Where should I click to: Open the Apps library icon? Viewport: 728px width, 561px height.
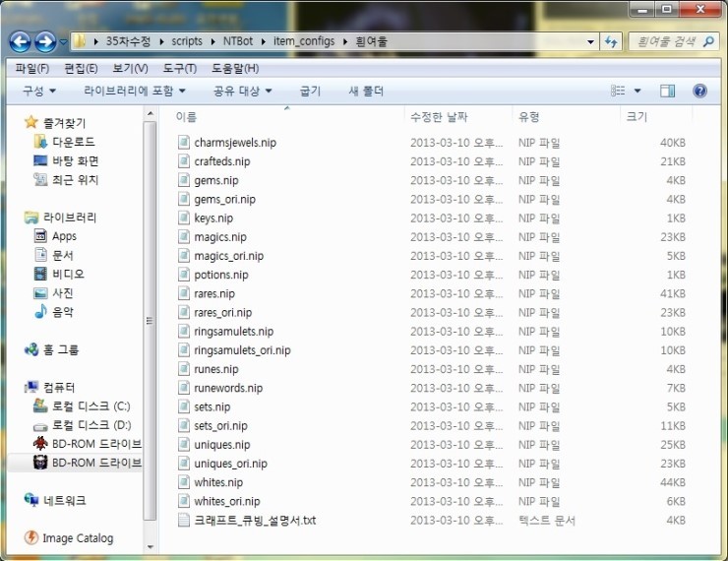[40, 236]
